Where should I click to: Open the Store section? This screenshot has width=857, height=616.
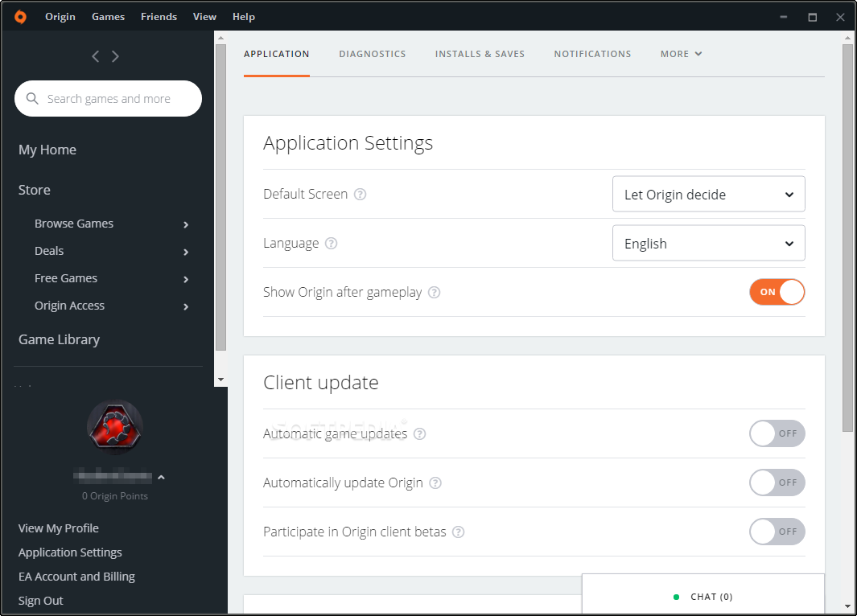click(x=35, y=190)
